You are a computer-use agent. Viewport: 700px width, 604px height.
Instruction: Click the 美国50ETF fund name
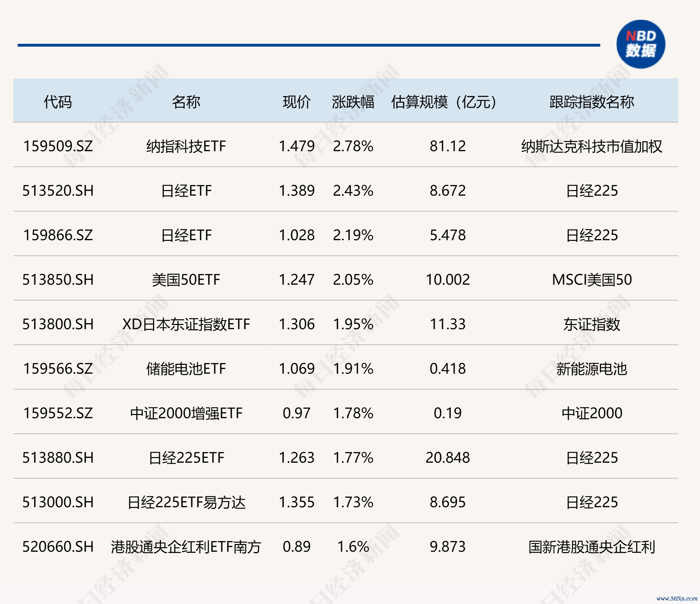(x=186, y=280)
